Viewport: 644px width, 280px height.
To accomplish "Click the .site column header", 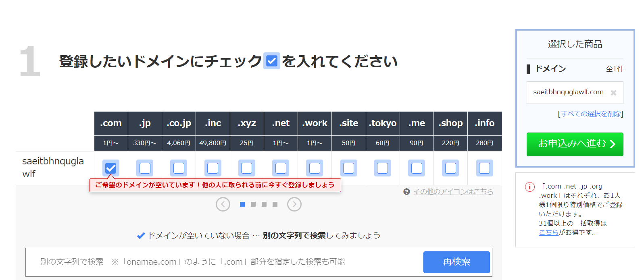I will pyautogui.click(x=349, y=123).
